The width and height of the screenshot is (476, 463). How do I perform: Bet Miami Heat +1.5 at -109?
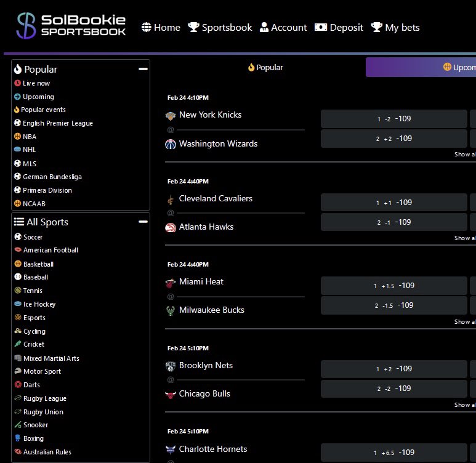[x=393, y=286]
